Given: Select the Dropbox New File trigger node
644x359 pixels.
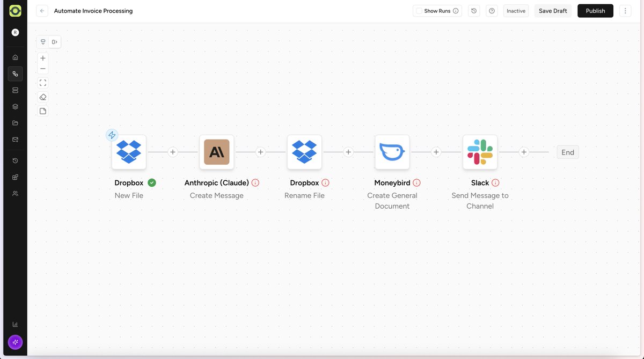Looking at the screenshot, I should tap(129, 152).
